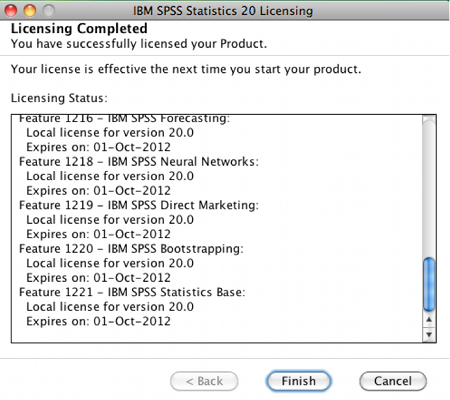Click the blue scrollbar thumb

point(429,285)
